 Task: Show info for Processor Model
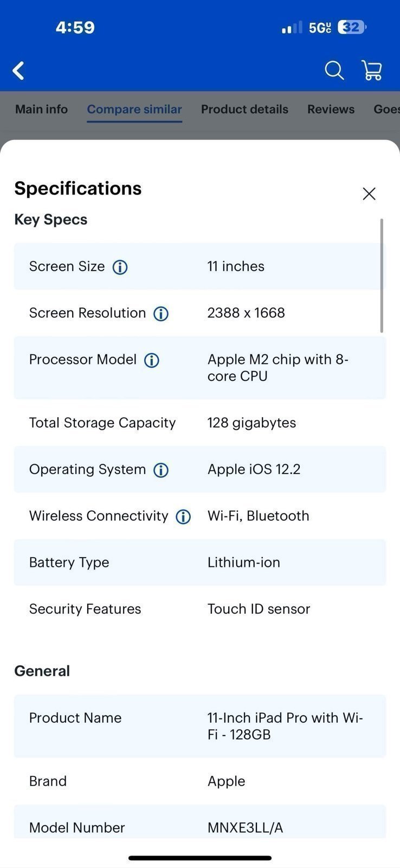pos(152,360)
